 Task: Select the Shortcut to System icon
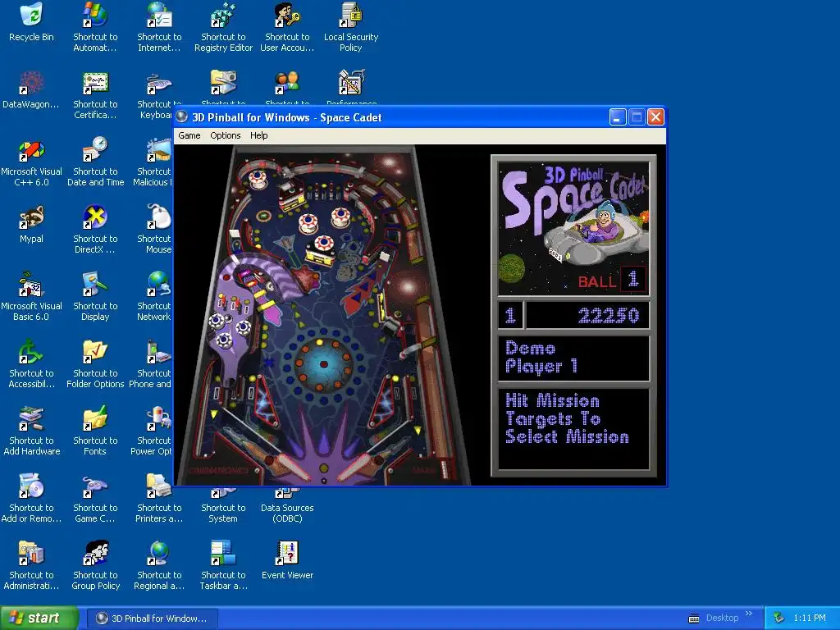[223, 505]
